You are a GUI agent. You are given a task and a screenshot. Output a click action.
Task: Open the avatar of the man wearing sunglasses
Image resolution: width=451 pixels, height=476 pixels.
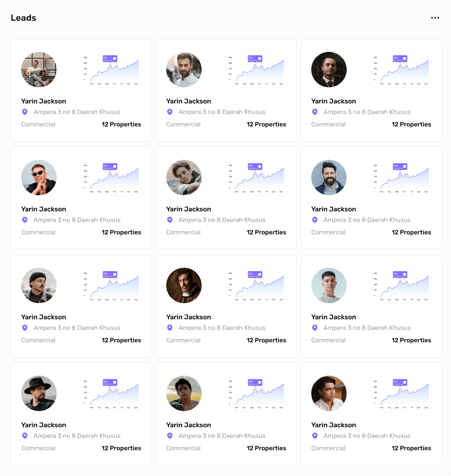pos(39,177)
